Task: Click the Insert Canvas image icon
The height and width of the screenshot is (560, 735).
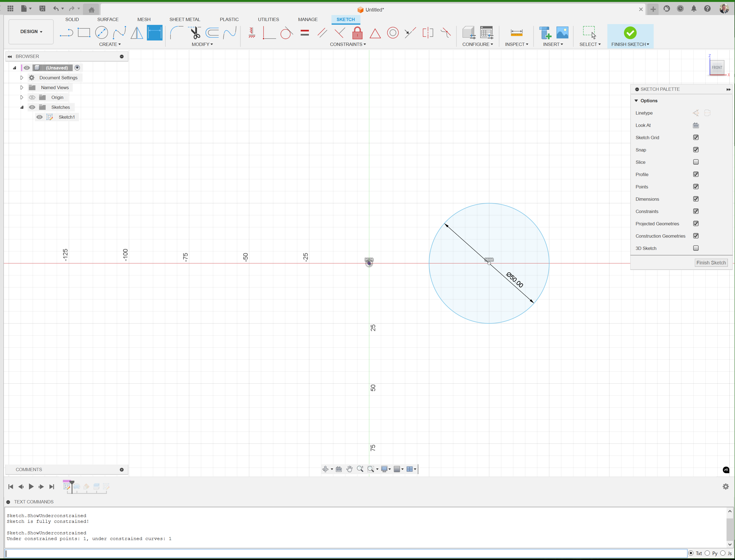Action: click(563, 33)
